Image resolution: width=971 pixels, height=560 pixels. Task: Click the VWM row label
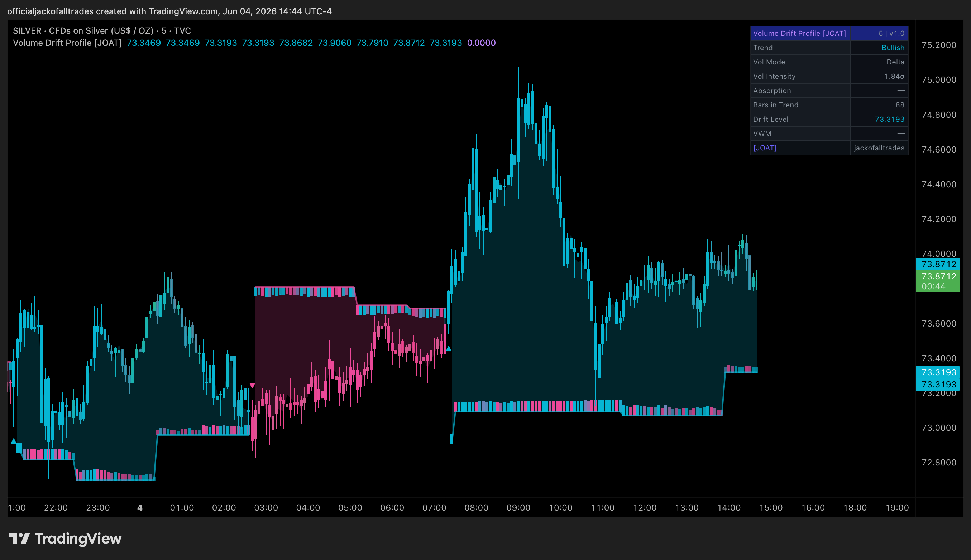point(762,134)
